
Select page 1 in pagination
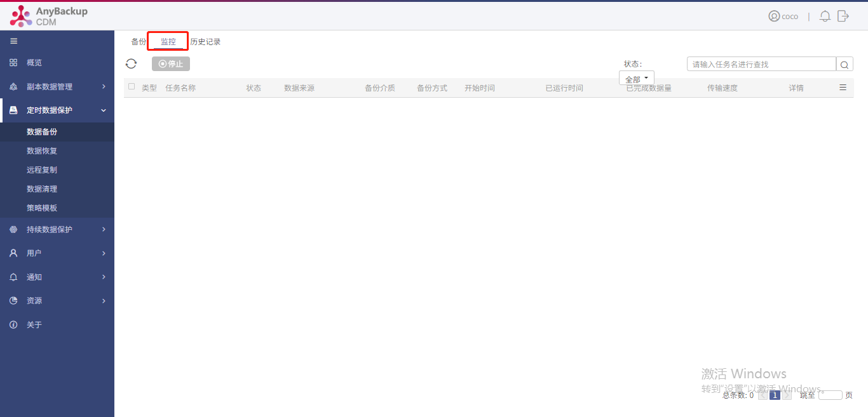[x=775, y=395]
